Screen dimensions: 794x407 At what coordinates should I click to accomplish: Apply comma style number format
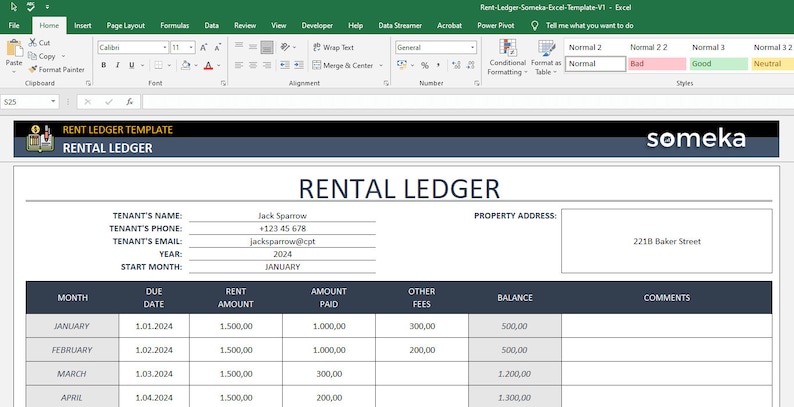pos(438,65)
